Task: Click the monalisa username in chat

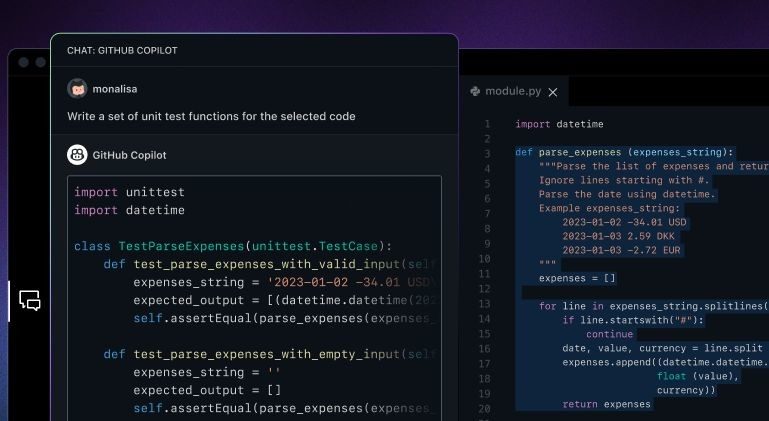Action: point(118,89)
